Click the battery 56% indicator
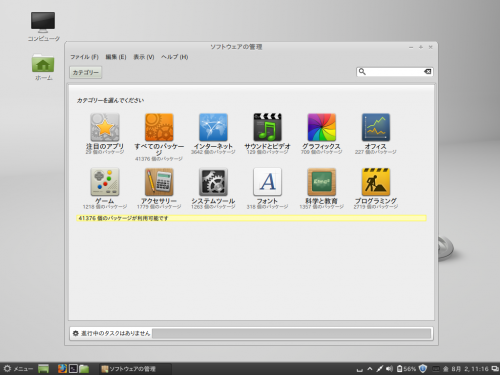500x375 pixels. (x=406, y=369)
